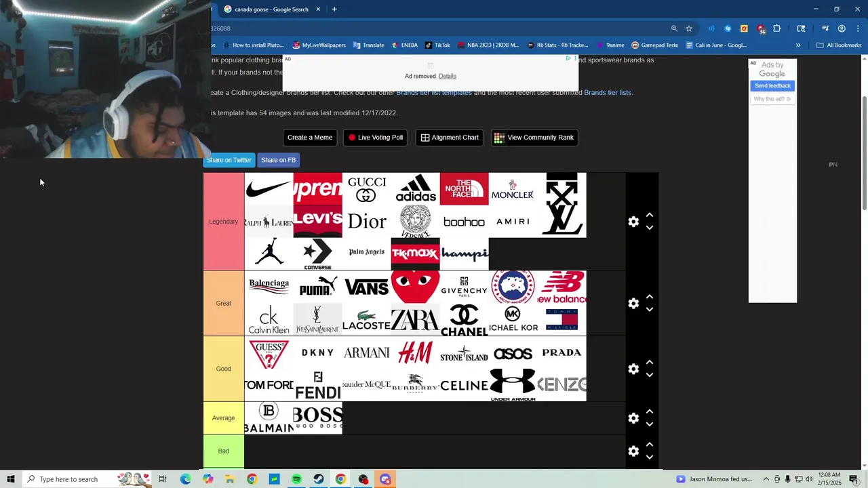868x488 pixels.
Task: Open Steam from the taskbar
Action: pos(319,479)
